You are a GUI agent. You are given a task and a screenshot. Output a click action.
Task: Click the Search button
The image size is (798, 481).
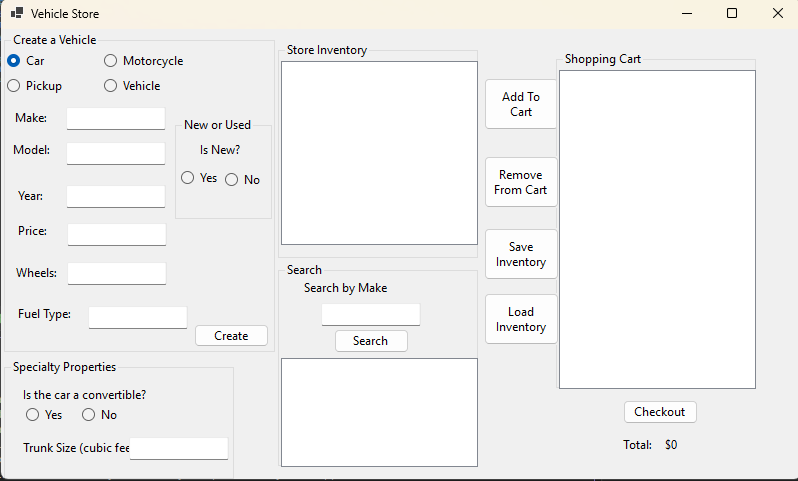[371, 341]
